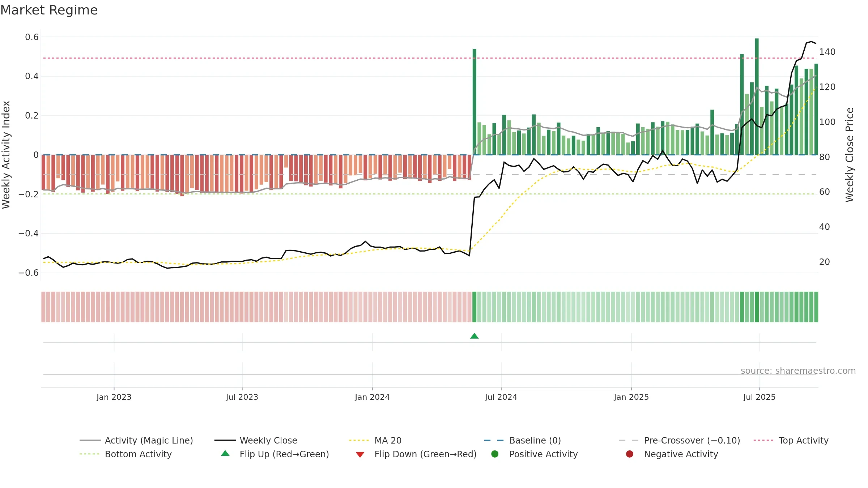Toggle the Pre-Crossover (−0.10) legend entry
This screenshot has width=868, height=488.
[x=679, y=440]
